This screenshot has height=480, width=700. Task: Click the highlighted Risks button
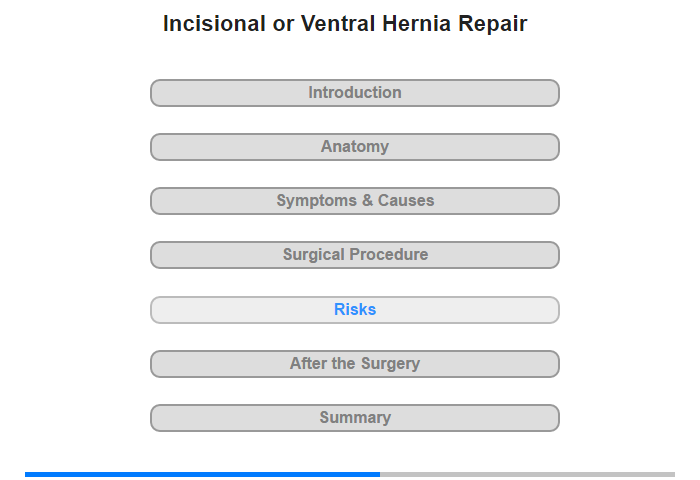(355, 310)
